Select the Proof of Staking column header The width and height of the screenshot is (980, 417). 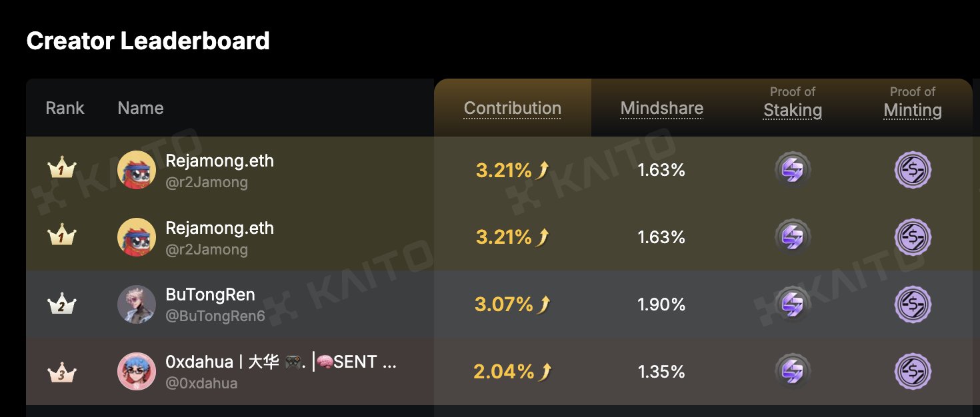pyautogui.click(x=793, y=109)
